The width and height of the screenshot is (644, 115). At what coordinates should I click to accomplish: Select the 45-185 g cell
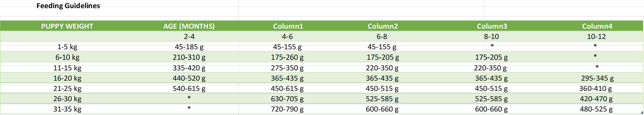click(189, 47)
